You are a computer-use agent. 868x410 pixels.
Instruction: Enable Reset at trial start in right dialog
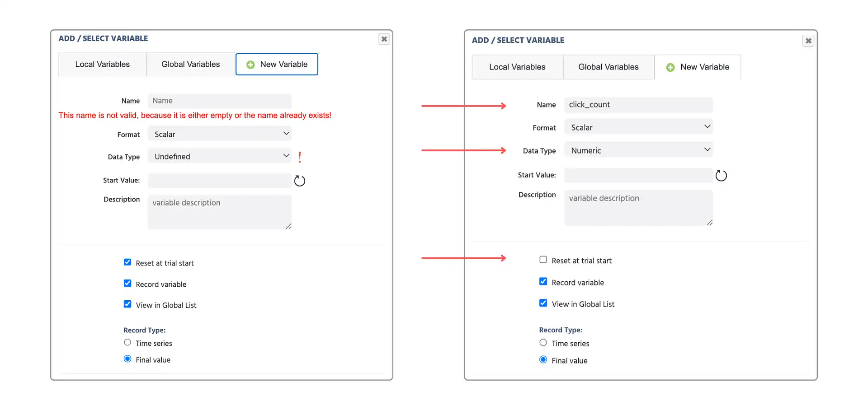[x=543, y=260]
